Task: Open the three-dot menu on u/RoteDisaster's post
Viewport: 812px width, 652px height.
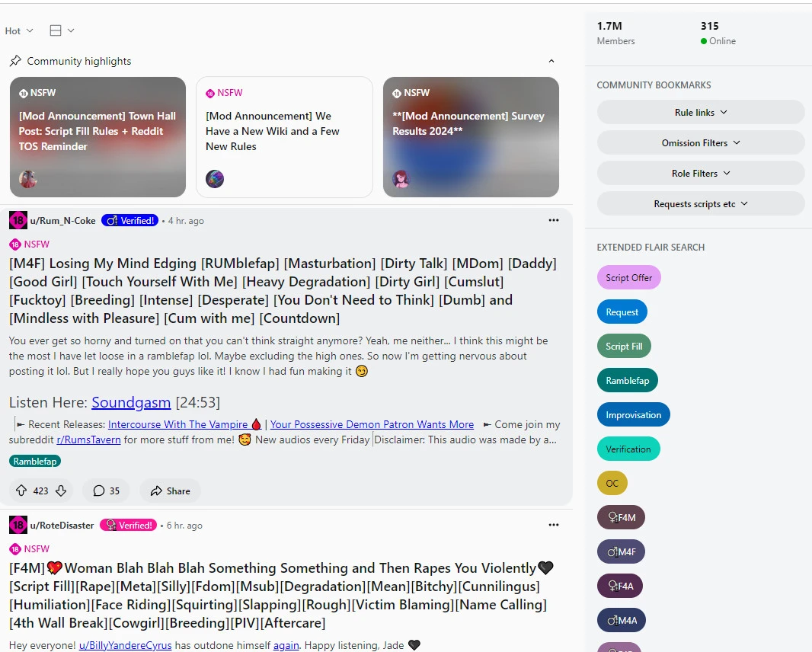Action: [x=553, y=525]
